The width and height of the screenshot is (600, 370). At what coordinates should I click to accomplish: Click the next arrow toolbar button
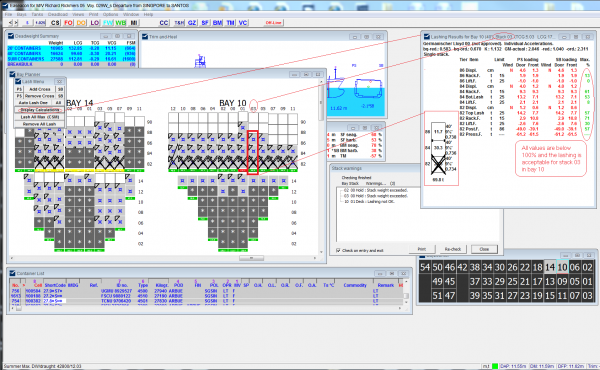16,23
